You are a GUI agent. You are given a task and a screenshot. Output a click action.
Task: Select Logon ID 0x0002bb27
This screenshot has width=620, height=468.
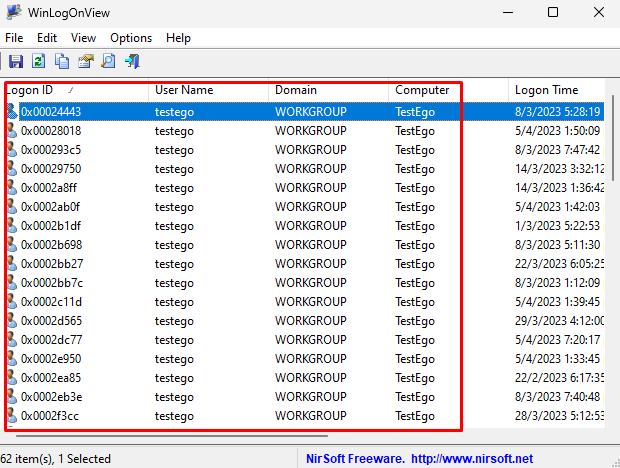point(52,264)
